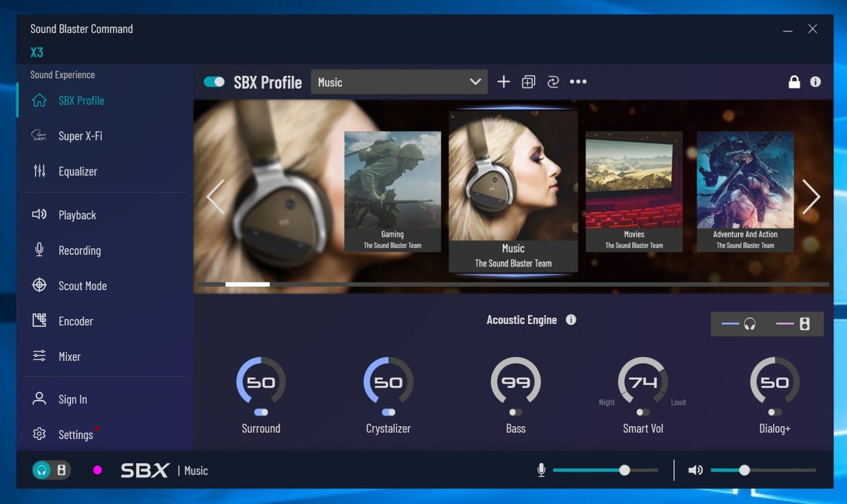Image resolution: width=847 pixels, height=504 pixels.
Task: Select speakers view in Acoustic Engine
Action: tap(793, 324)
